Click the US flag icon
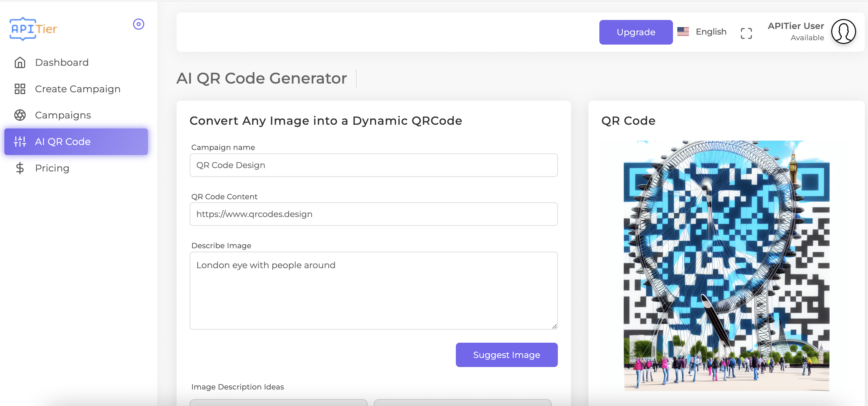 (x=683, y=31)
